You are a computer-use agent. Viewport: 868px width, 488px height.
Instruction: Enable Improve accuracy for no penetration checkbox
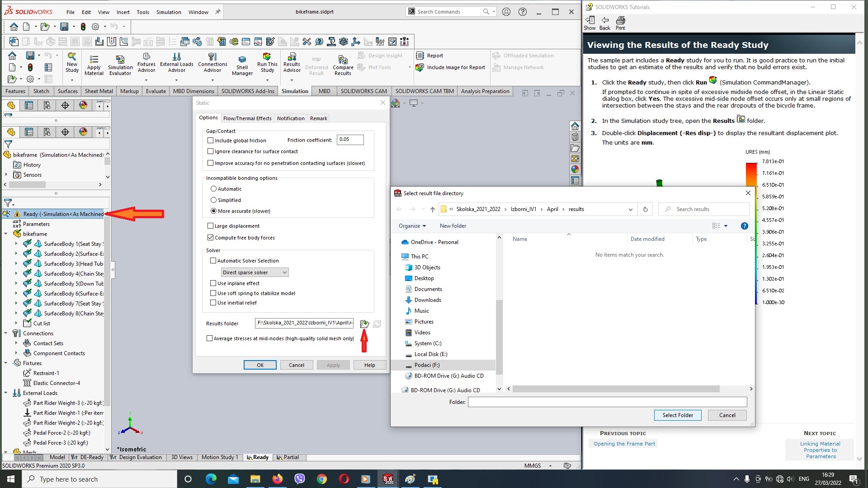click(x=210, y=163)
